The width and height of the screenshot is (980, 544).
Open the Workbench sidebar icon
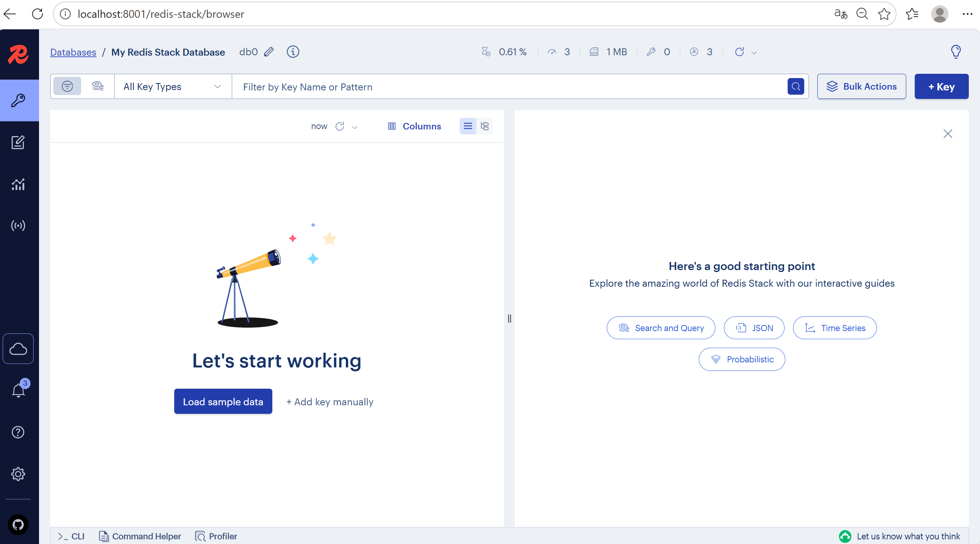(x=18, y=143)
